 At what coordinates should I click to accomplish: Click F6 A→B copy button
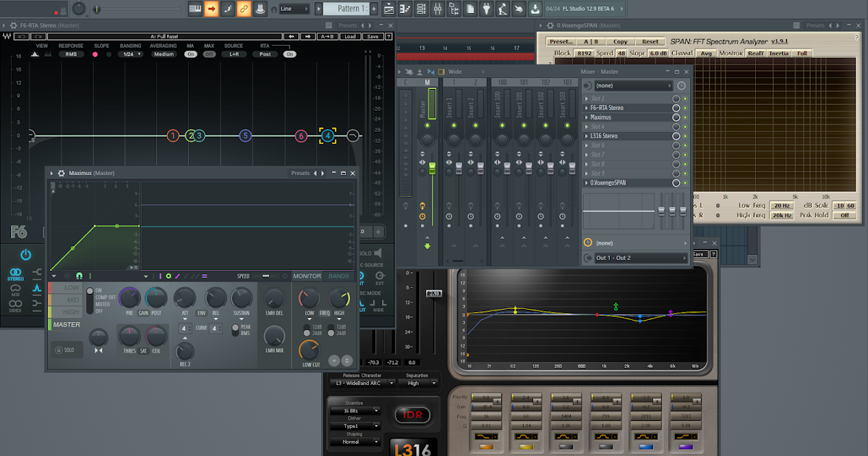(x=326, y=36)
